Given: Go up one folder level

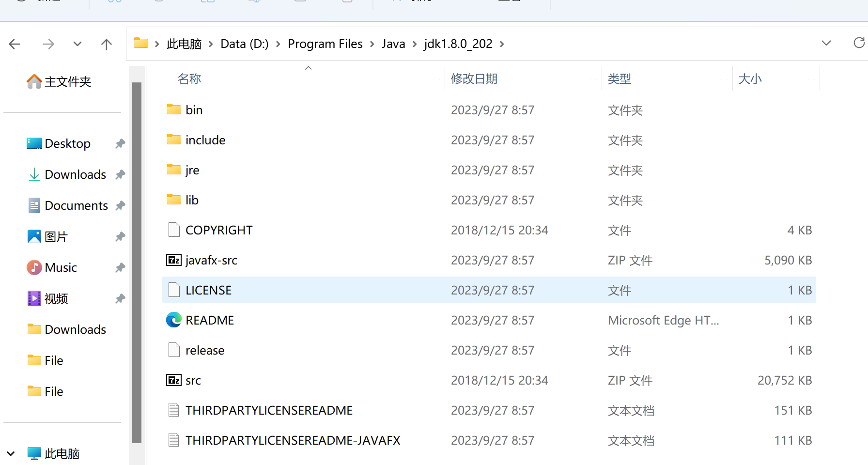Looking at the screenshot, I should coord(106,45).
